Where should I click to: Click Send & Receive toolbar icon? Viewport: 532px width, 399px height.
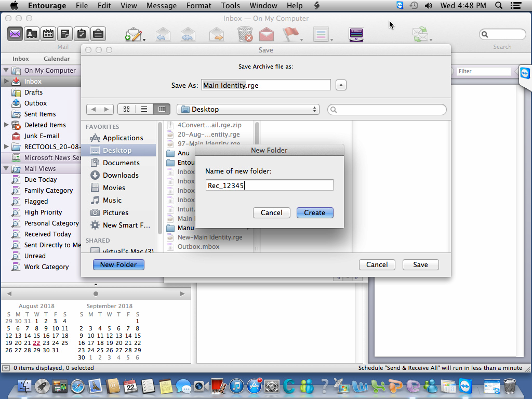click(420, 34)
